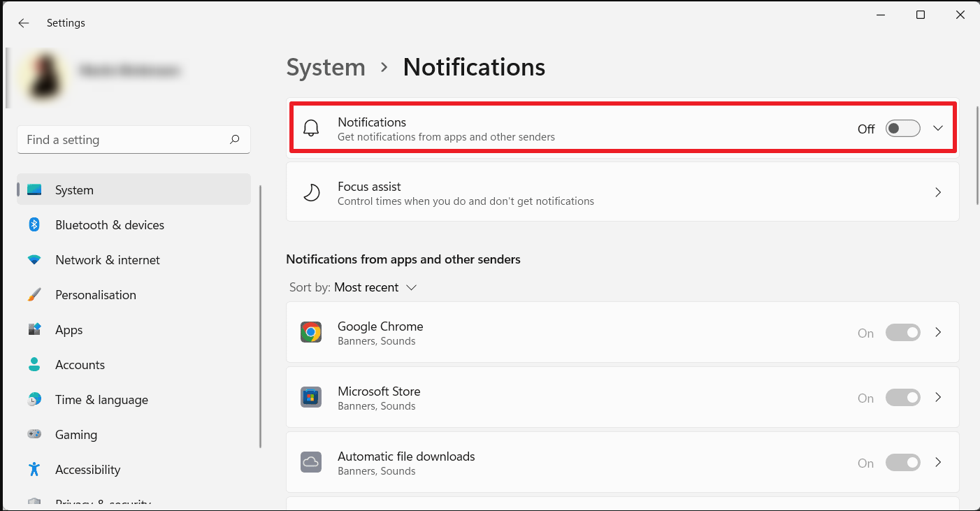Click the notifications bell icon

tap(311, 128)
